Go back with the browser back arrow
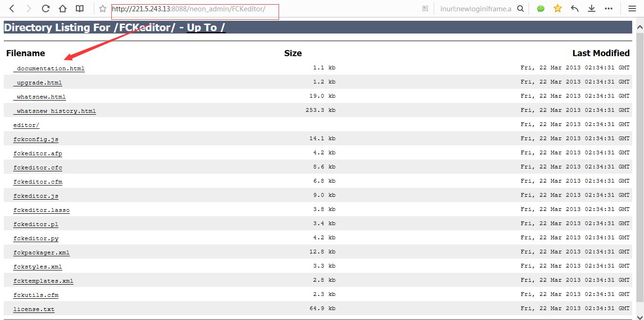Viewport: 644px width, 320px height. [12, 8]
